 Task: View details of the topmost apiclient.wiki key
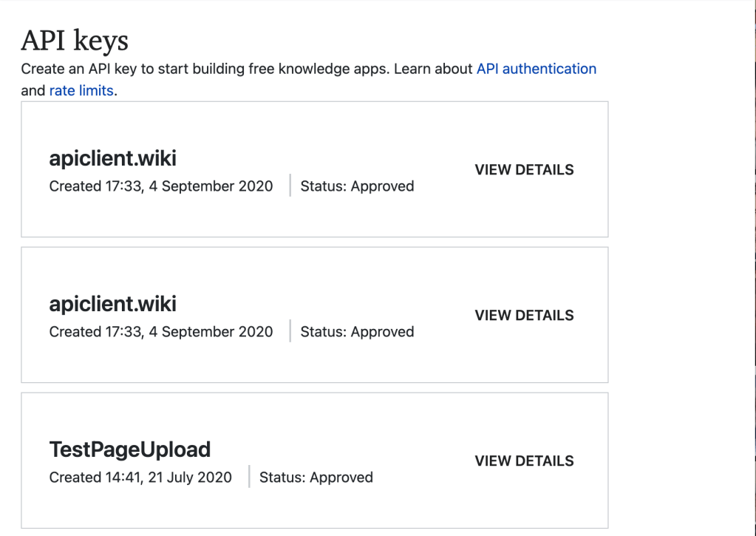coord(524,169)
